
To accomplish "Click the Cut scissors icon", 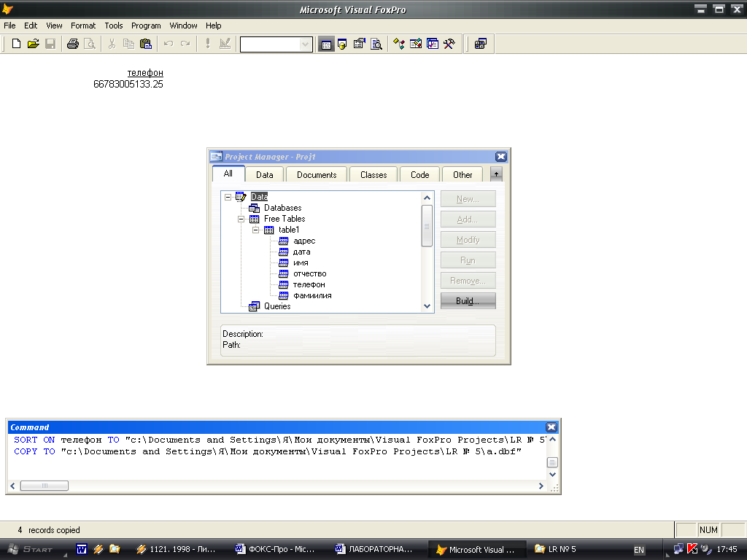I will [112, 44].
